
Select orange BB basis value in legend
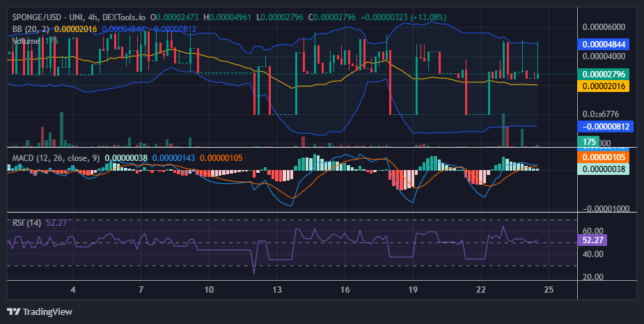point(76,29)
